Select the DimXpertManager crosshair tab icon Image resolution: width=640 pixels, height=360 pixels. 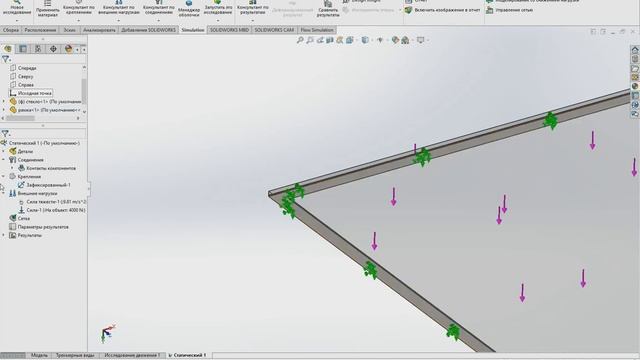[53, 49]
